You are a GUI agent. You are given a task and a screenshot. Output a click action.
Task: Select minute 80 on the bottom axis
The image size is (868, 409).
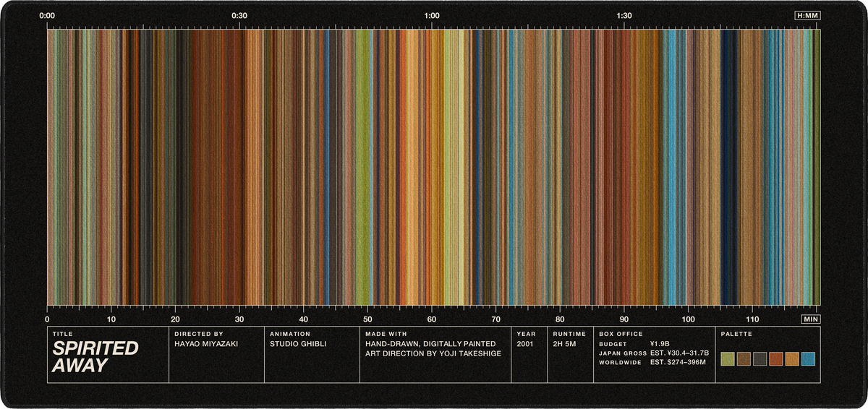(x=560, y=319)
